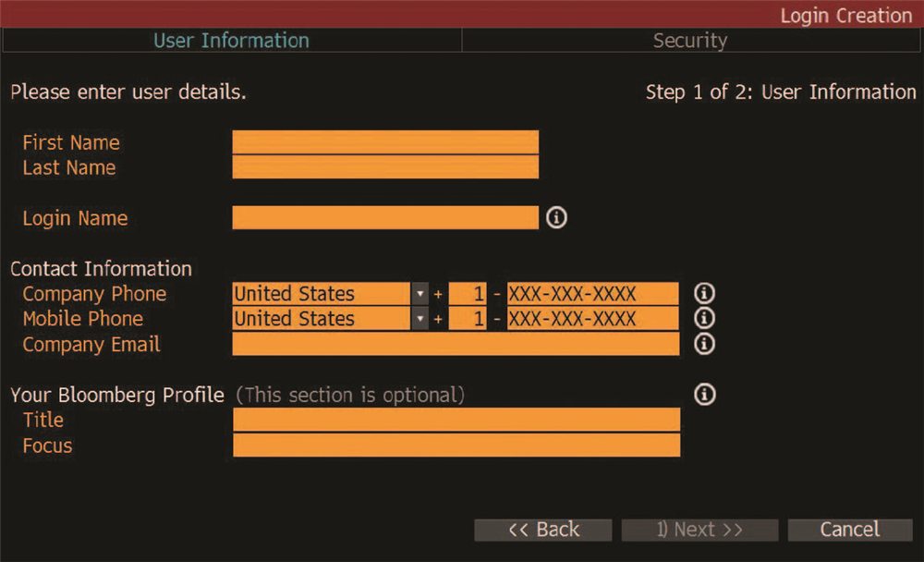Click the 'Step 1 of 2: User Information' text
The image size is (924, 562).
click(781, 92)
